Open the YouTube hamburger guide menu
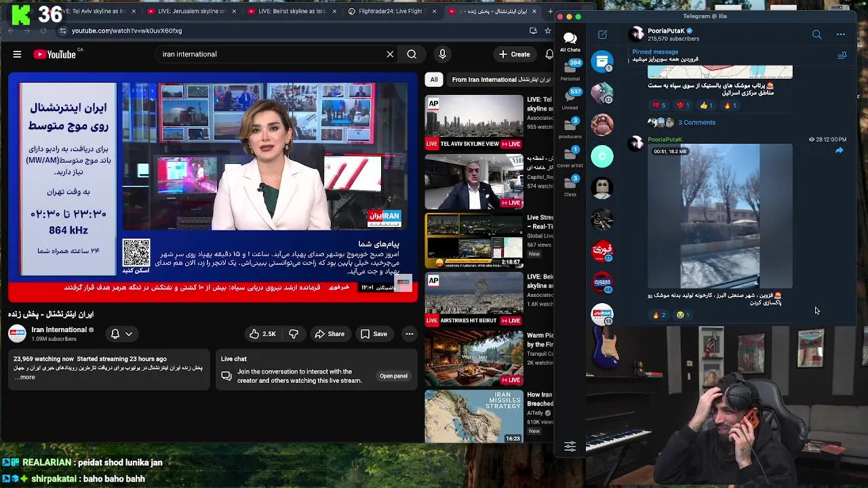Viewport: 868px width, 488px height. pyautogui.click(x=17, y=54)
